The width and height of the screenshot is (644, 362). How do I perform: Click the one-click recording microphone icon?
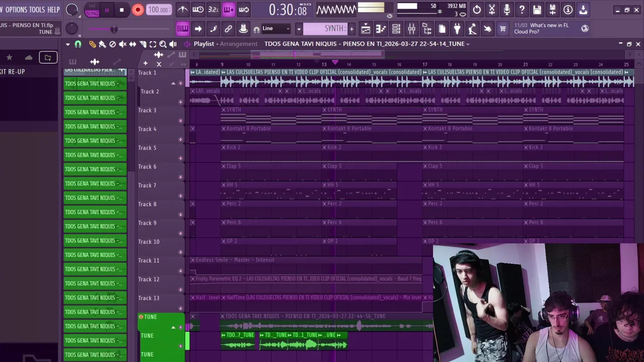coord(507,10)
